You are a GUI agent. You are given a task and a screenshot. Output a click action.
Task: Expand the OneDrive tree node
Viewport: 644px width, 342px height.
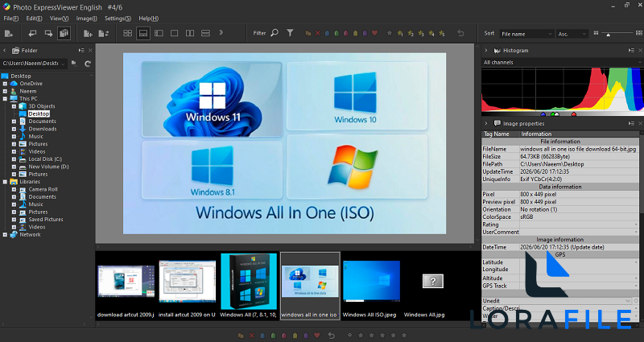click(5, 84)
